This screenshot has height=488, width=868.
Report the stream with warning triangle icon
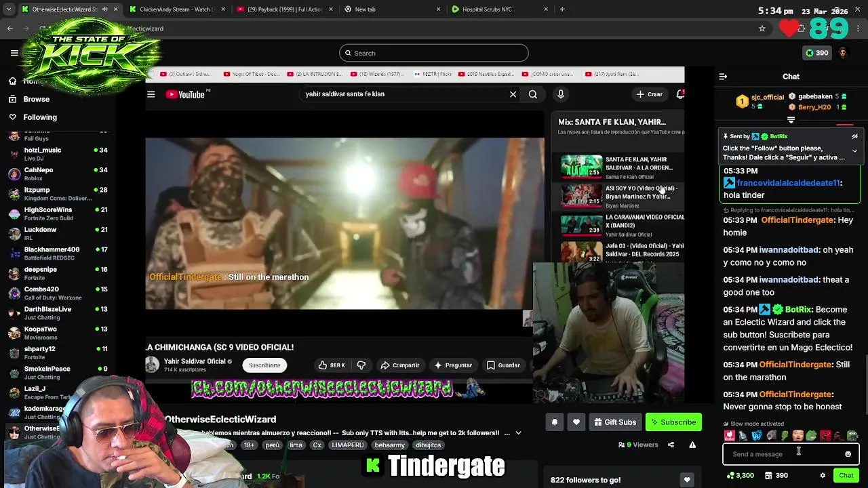(x=692, y=445)
